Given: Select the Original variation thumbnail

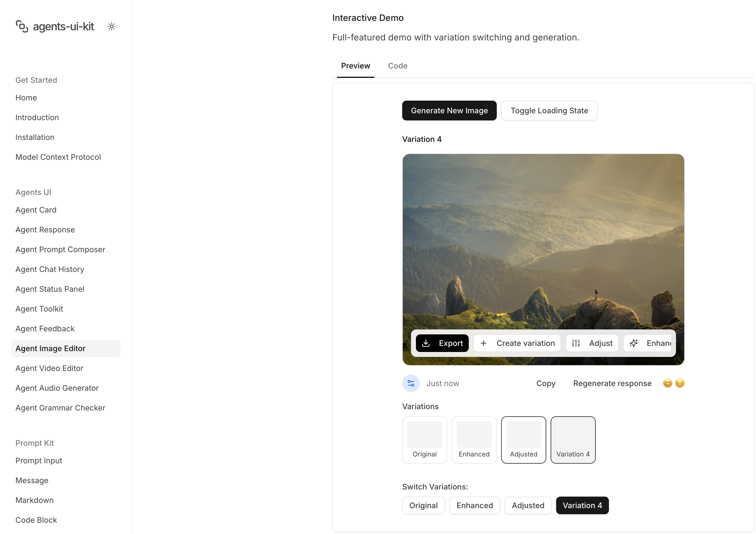Looking at the screenshot, I should tap(424, 440).
